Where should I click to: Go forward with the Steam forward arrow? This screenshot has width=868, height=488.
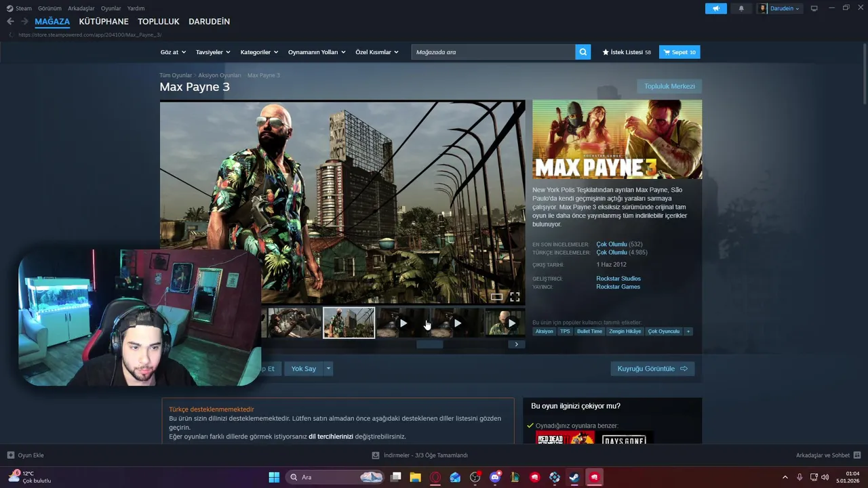tap(24, 22)
